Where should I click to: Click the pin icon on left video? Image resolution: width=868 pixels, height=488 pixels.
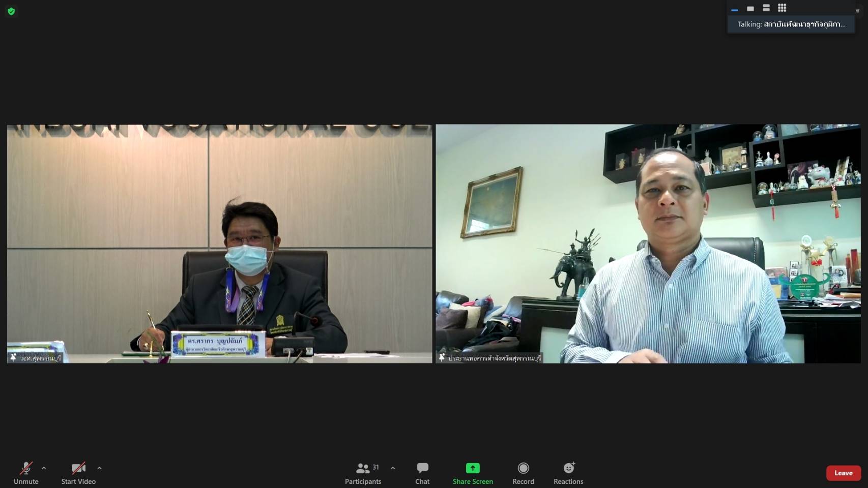(13, 358)
